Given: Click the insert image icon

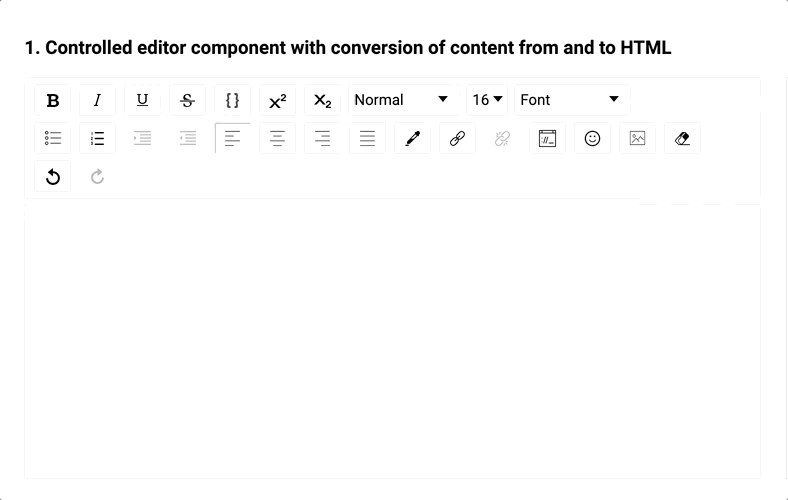Looking at the screenshot, I should (x=637, y=138).
